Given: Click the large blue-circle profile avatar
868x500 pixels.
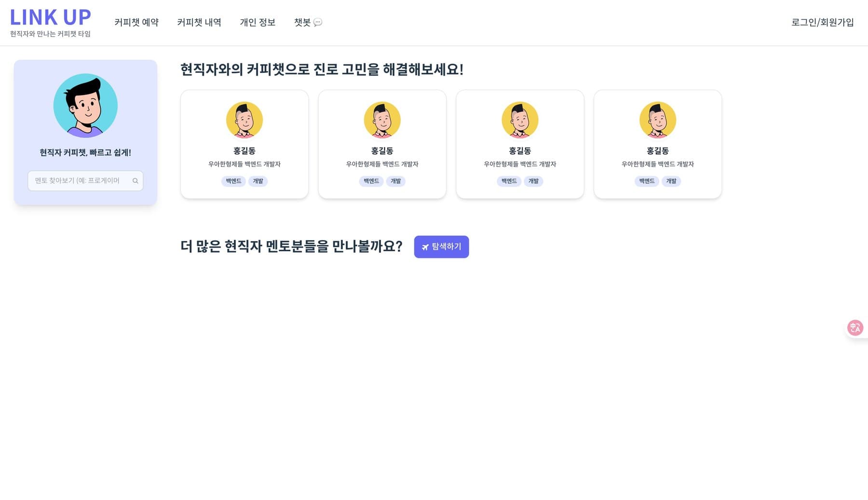Looking at the screenshot, I should (x=85, y=106).
